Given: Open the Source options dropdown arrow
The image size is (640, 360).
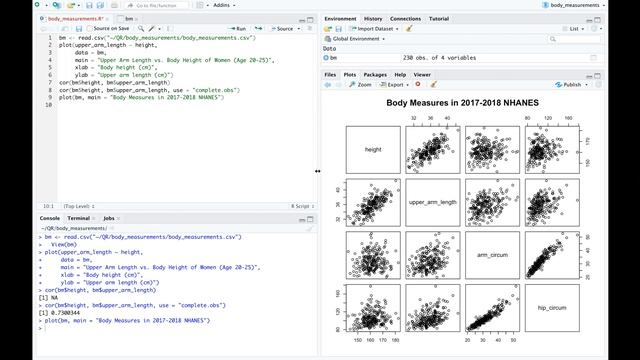Looking at the screenshot, I should pos(298,29).
